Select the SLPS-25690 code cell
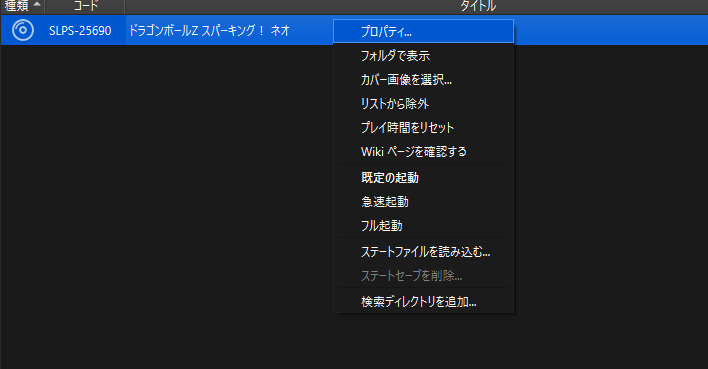The image size is (708, 369). (80, 30)
